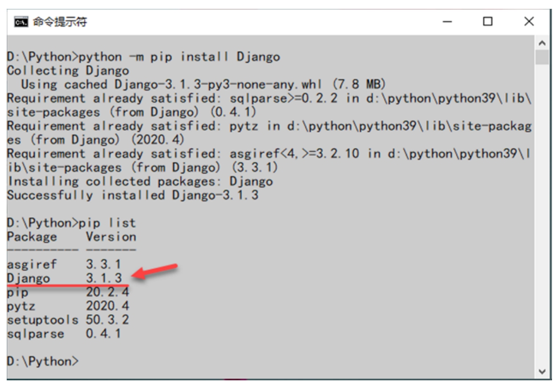Maximize the Command Prompt window
Screen dimensions: 560x392
pos(487,22)
